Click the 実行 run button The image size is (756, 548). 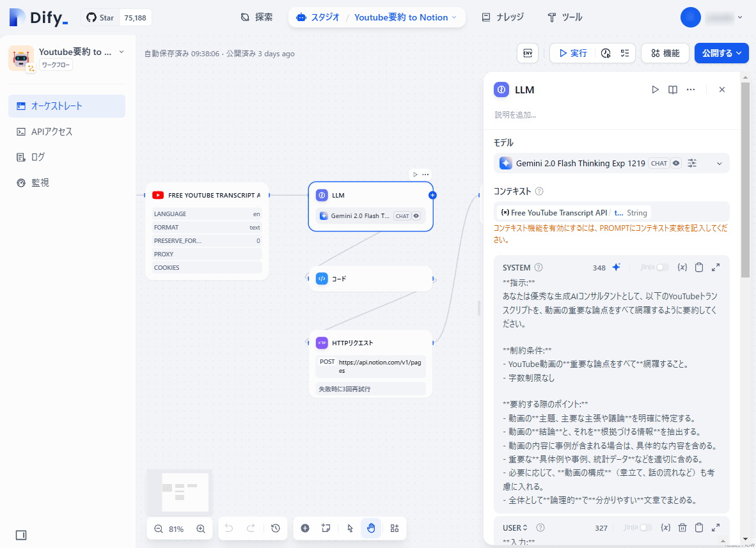click(571, 53)
